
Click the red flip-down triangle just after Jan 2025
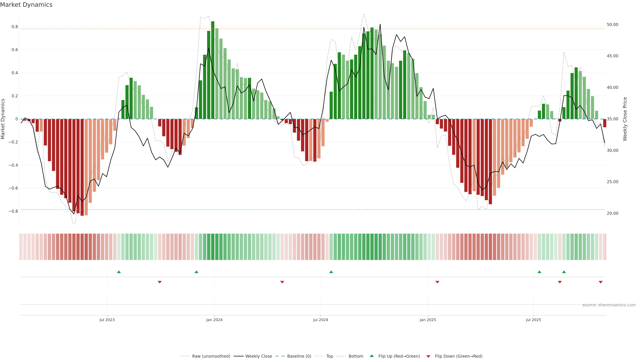tap(437, 282)
